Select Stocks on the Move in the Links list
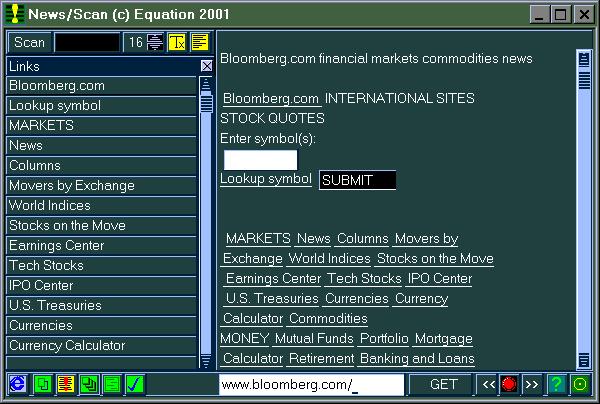Image resolution: width=600 pixels, height=404 pixels. [101, 225]
